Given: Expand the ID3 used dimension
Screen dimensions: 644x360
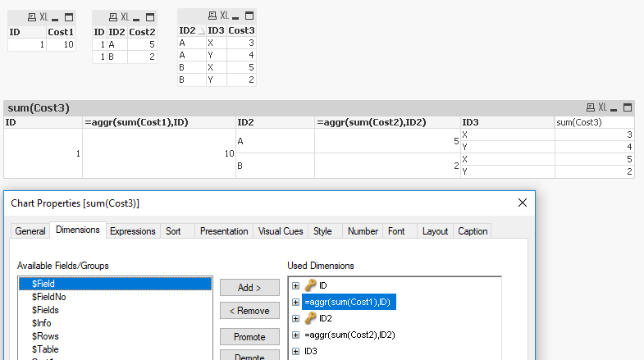Looking at the screenshot, I should pos(295,351).
